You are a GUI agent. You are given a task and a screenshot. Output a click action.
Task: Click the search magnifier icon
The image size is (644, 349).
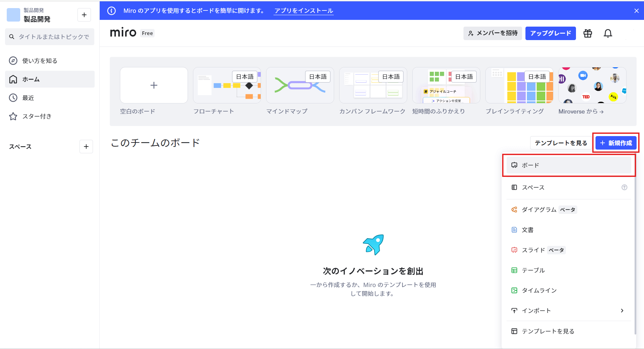(x=12, y=37)
